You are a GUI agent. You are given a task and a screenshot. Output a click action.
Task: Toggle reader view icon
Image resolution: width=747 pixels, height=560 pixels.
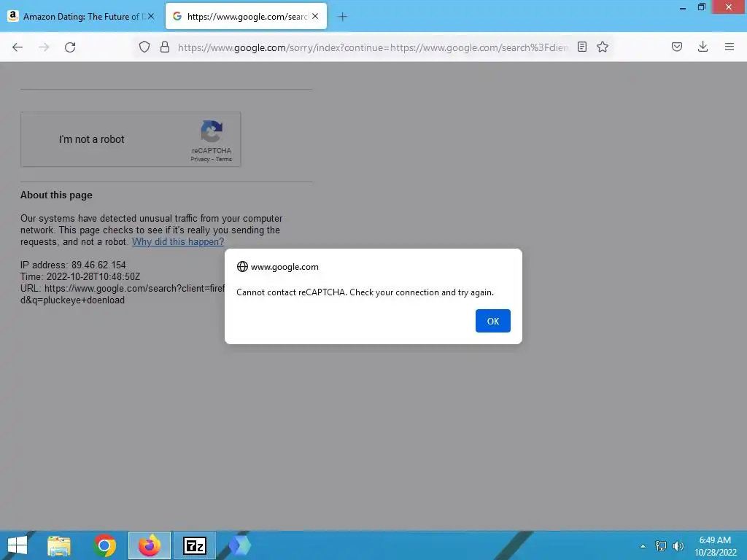[x=581, y=47]
